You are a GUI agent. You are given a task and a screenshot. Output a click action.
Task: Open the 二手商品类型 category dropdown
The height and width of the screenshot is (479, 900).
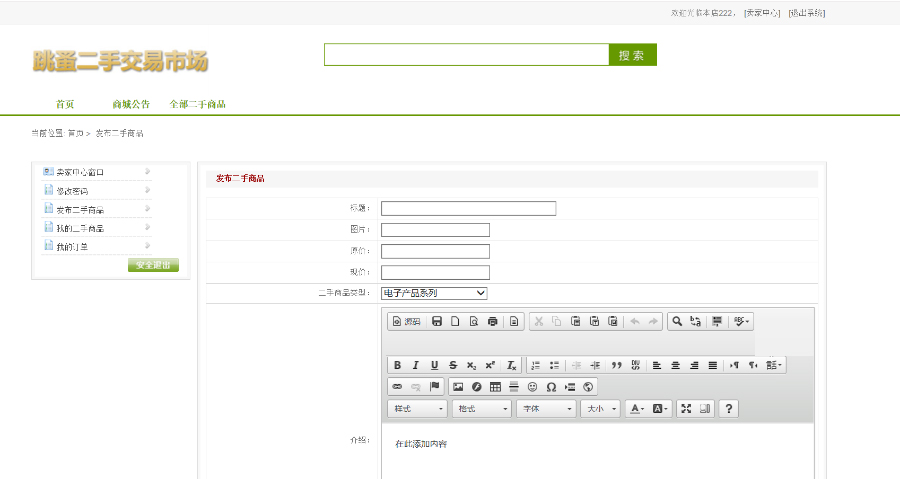pyautogui.click(x=434, y=293)
